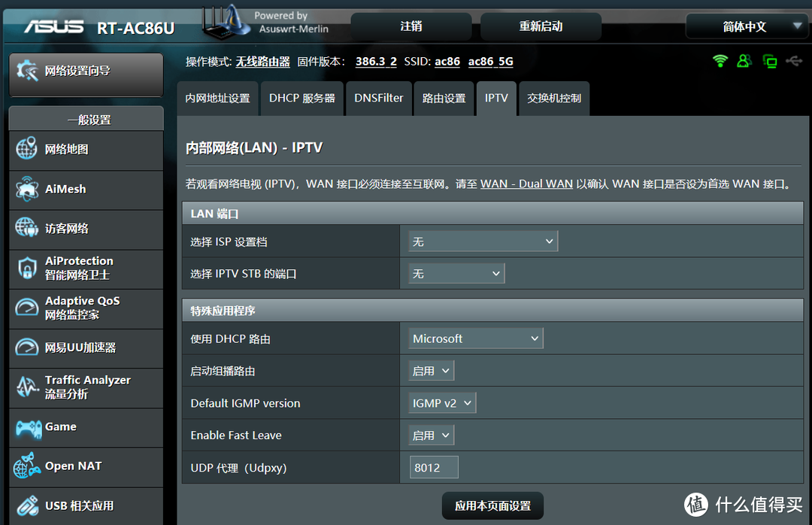Click the 应用本页面设置 button

coord(492,505)
